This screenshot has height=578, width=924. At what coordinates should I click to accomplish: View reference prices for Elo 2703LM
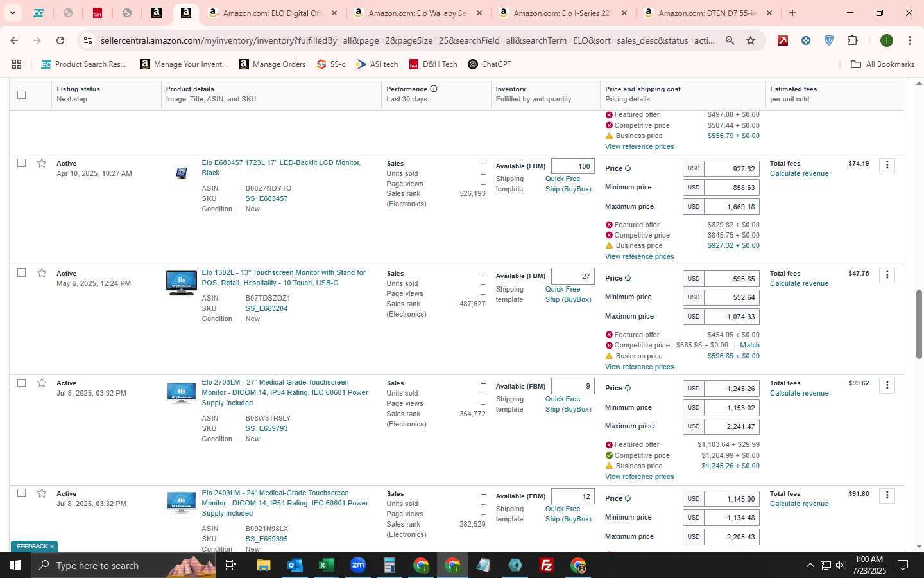coord(639,477)
